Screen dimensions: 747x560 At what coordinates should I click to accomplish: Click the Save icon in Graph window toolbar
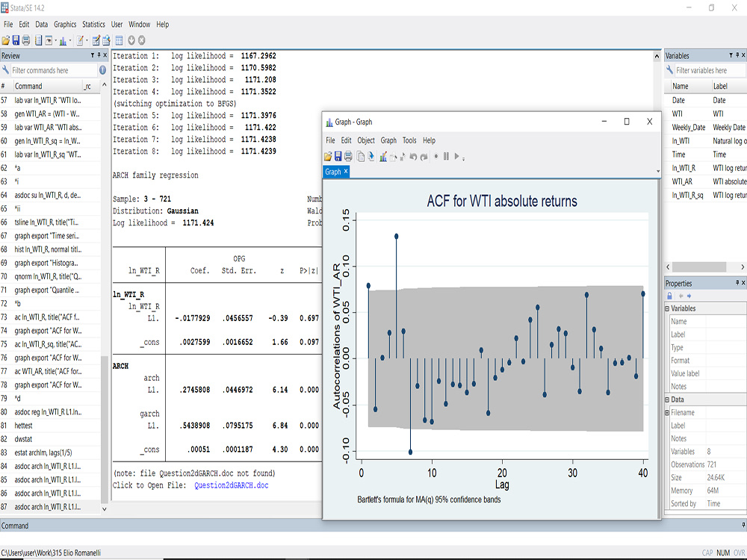(x=338, y=157)
